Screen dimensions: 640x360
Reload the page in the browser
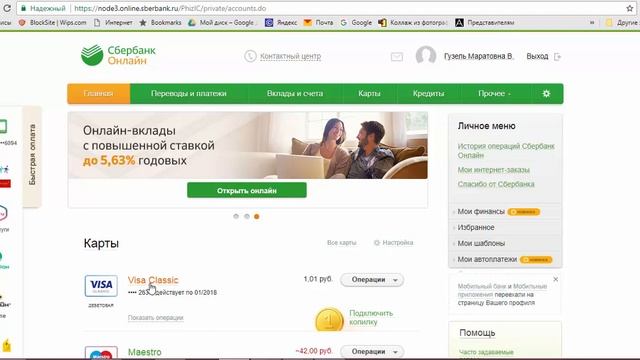pyautogui.click(x=7, y=8)
